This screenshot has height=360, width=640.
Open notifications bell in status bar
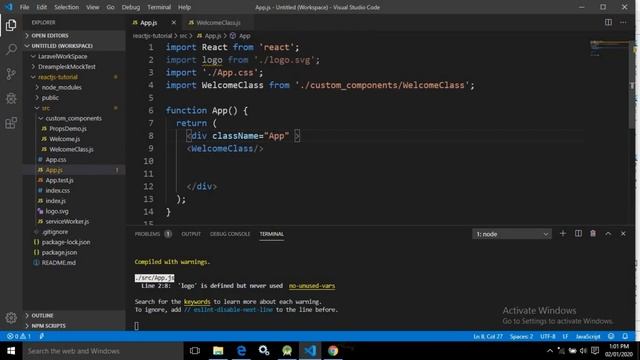click(625, 336)
